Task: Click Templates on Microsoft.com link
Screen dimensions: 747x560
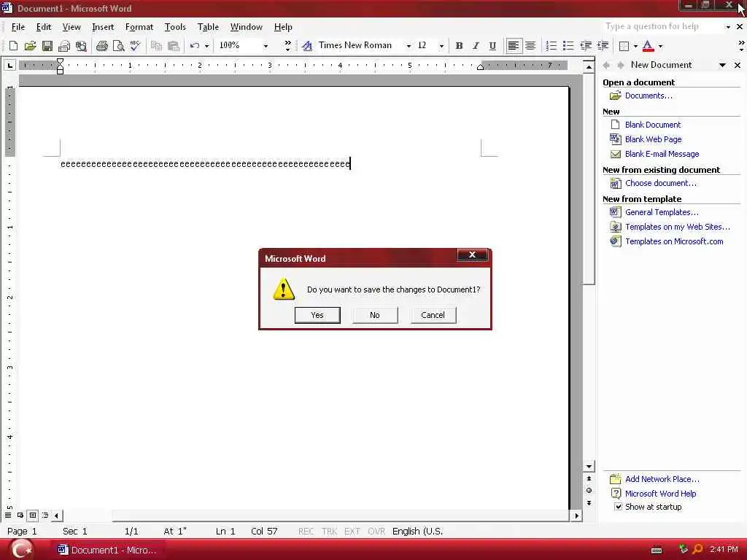Action: (674, 241)
